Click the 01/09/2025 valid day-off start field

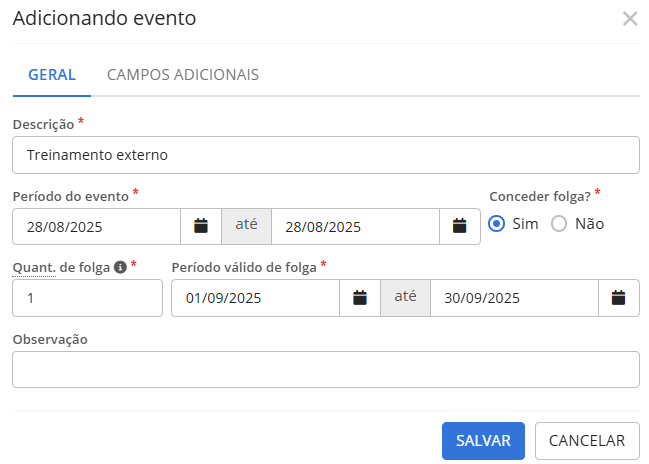(x=255, y=298)
